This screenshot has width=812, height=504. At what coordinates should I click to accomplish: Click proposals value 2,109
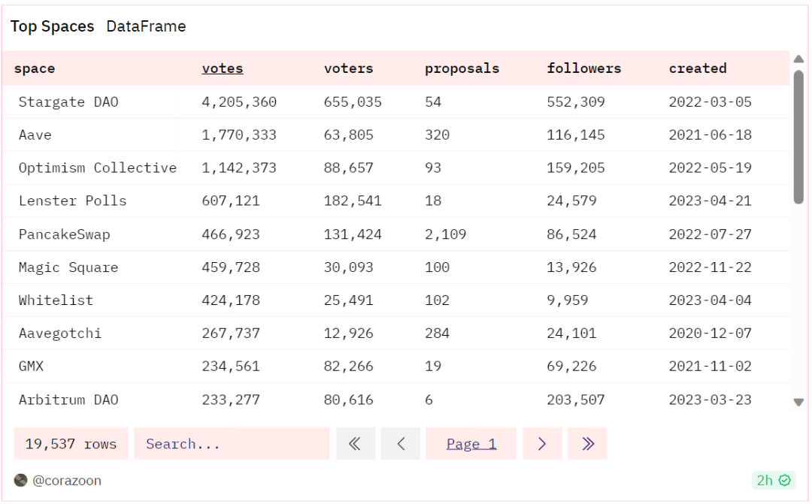[445, 234]
